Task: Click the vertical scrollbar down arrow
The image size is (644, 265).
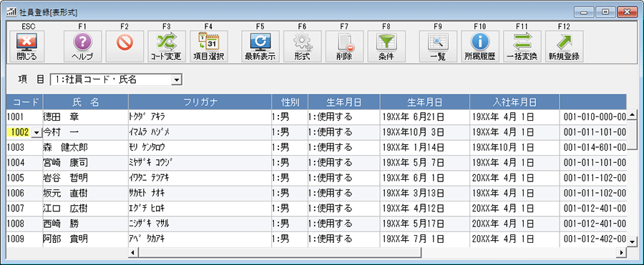Action: click(x=632, y=242)
